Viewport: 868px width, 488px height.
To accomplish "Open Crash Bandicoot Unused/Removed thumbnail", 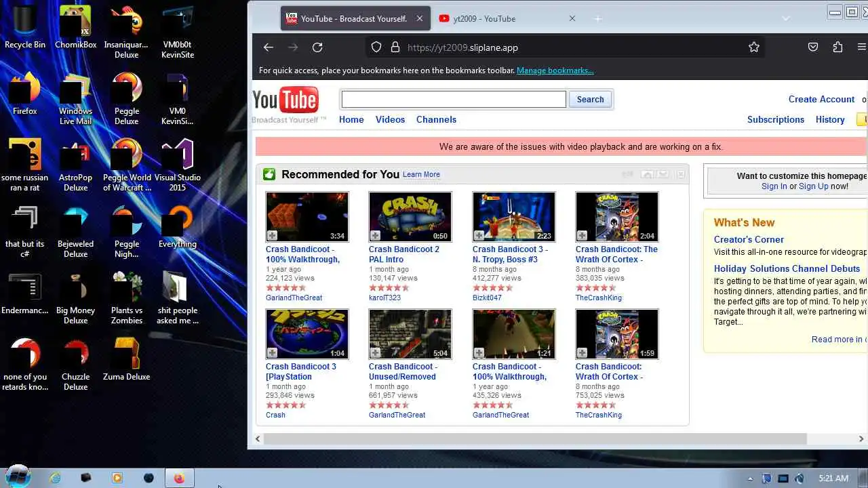I will (410, 334).
